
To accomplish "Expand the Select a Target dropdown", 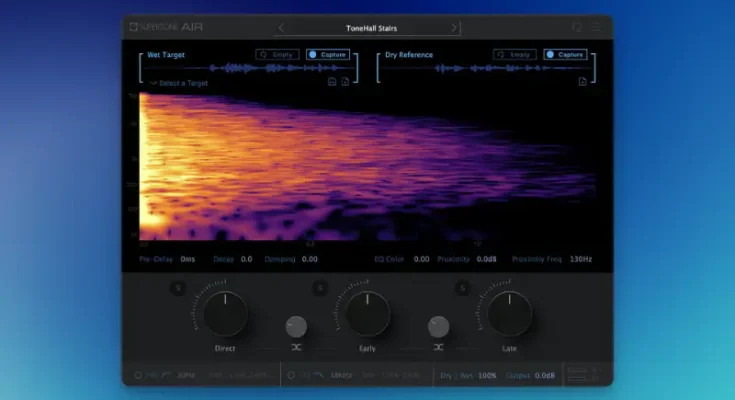I will [x=178, y=83].
